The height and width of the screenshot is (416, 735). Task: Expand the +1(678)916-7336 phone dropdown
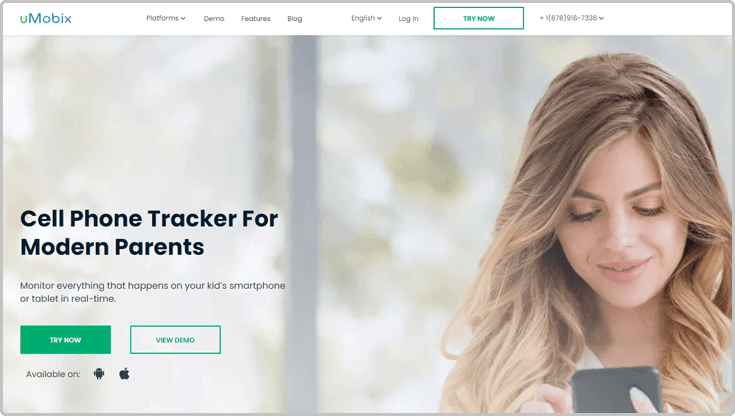point(571,18)
